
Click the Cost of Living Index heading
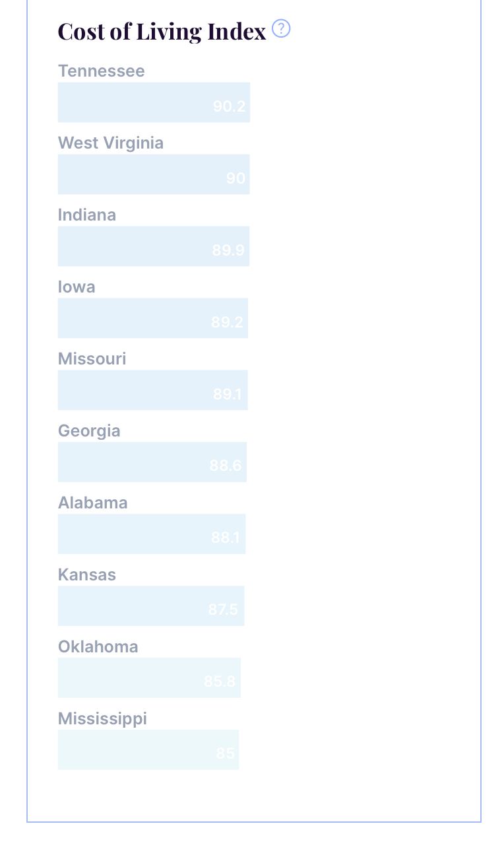coord(162,31)
